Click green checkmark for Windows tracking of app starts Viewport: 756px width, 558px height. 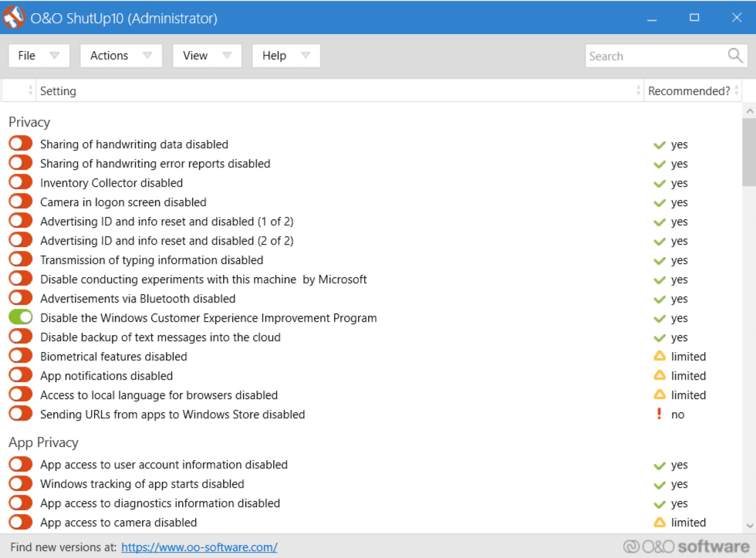click(659, 485)
